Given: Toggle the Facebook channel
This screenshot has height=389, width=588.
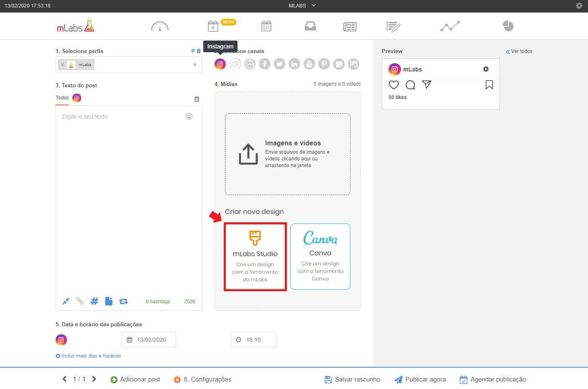Looking at the screenshot, I should (x=265, y=64).
